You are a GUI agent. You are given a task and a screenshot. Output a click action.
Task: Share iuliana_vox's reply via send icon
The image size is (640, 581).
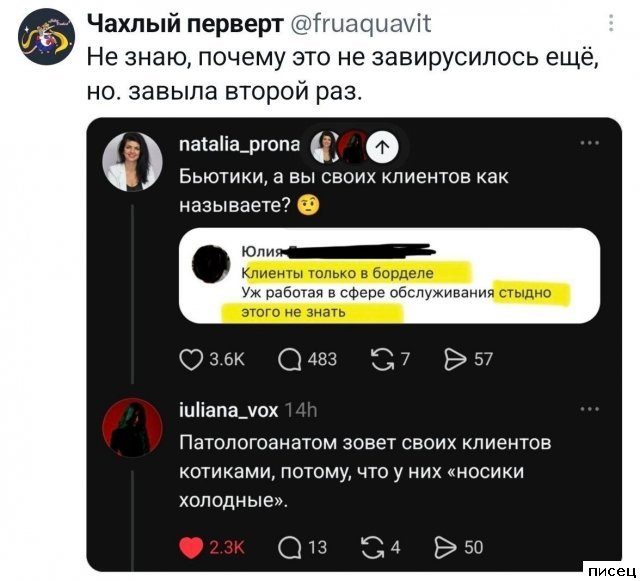click(x=445, y=548)
